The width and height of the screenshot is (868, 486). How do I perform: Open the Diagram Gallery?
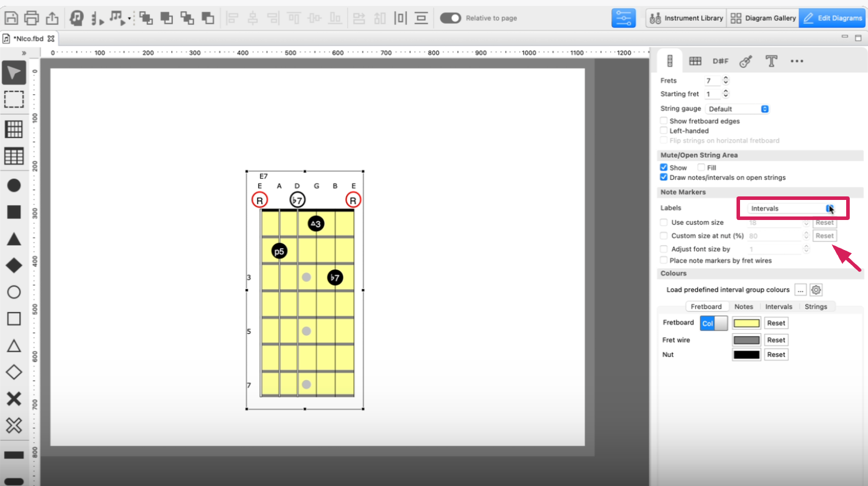[x=763, y=18]
